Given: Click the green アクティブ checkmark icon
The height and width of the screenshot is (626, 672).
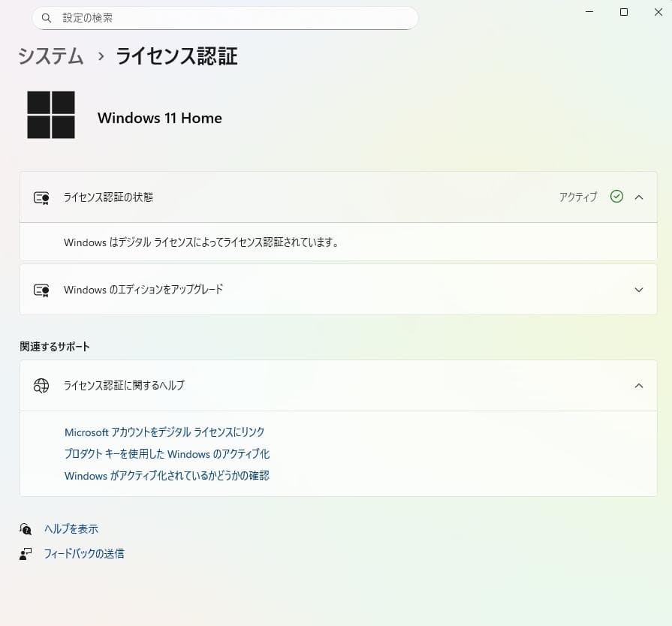Looking at the screenshot, I should (616, 197).
